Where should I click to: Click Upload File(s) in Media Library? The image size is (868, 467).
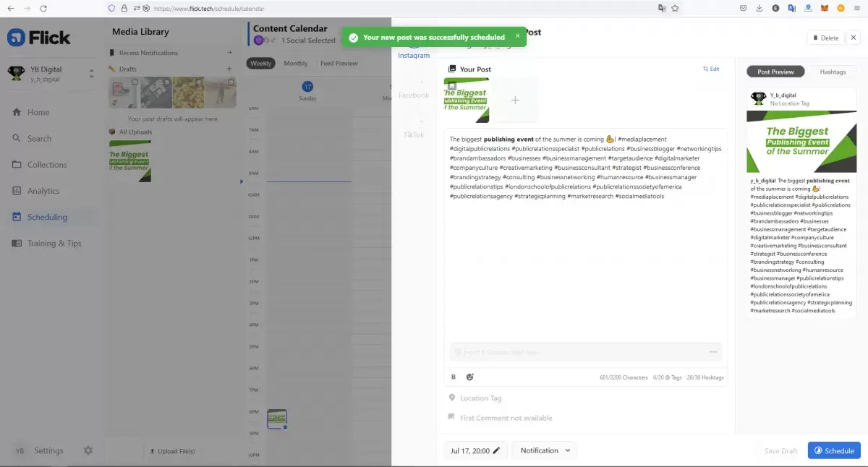point(172,451)
